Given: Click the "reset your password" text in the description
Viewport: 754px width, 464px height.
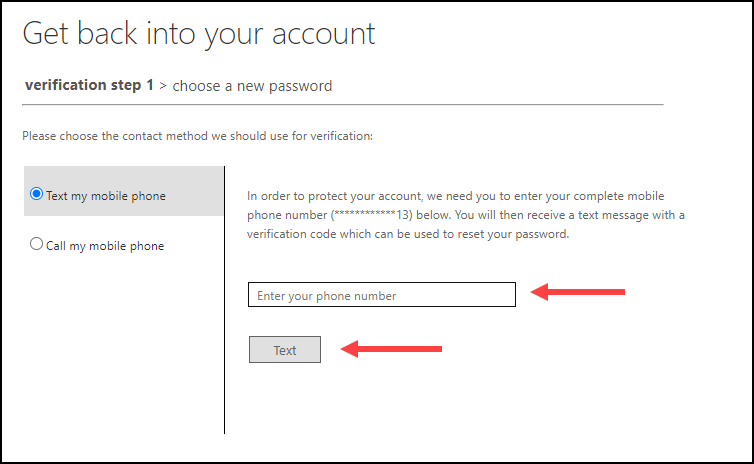Looking at the screenshot, I should (x=519, y=234).
